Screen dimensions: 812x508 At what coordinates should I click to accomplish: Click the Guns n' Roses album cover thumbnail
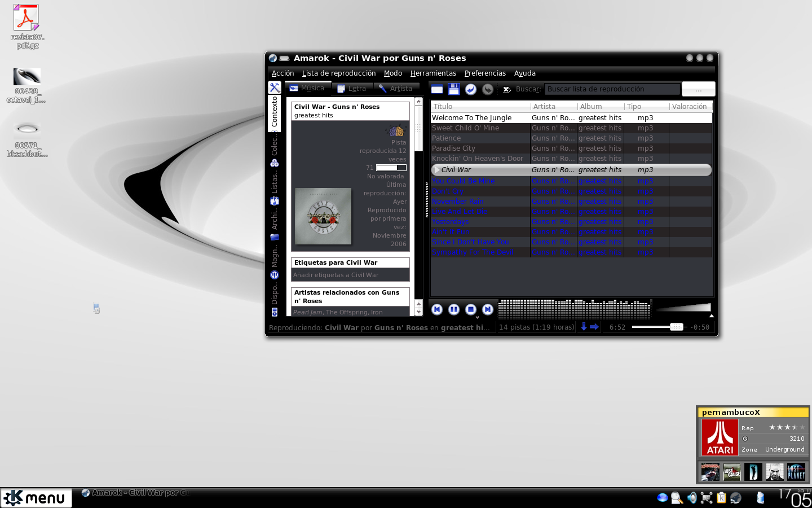[x=323, y=216]
